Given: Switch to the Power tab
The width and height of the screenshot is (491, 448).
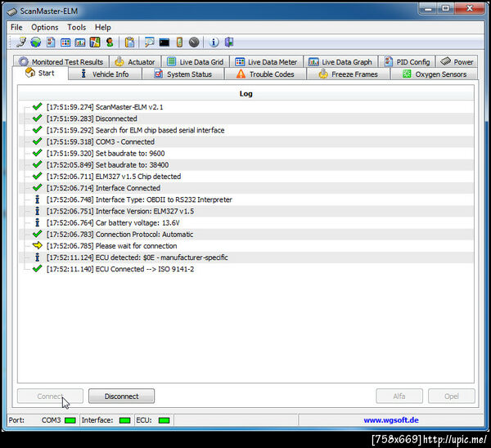Looking at the screenshot, I should coord(457,61).
